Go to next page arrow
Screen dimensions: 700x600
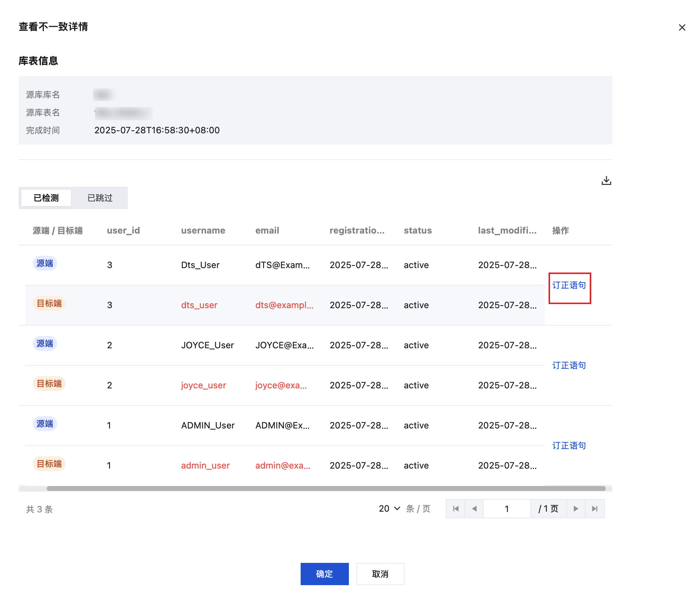coord(576,509)
